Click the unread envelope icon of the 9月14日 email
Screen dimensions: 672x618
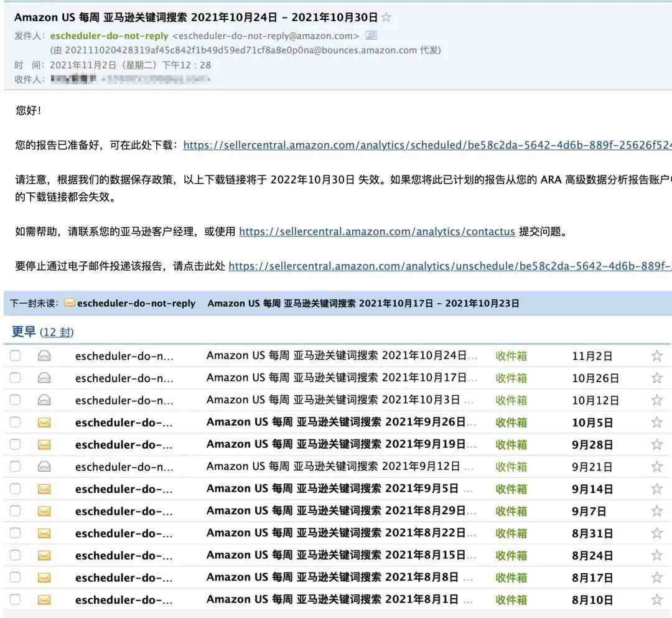pos(44,489)
